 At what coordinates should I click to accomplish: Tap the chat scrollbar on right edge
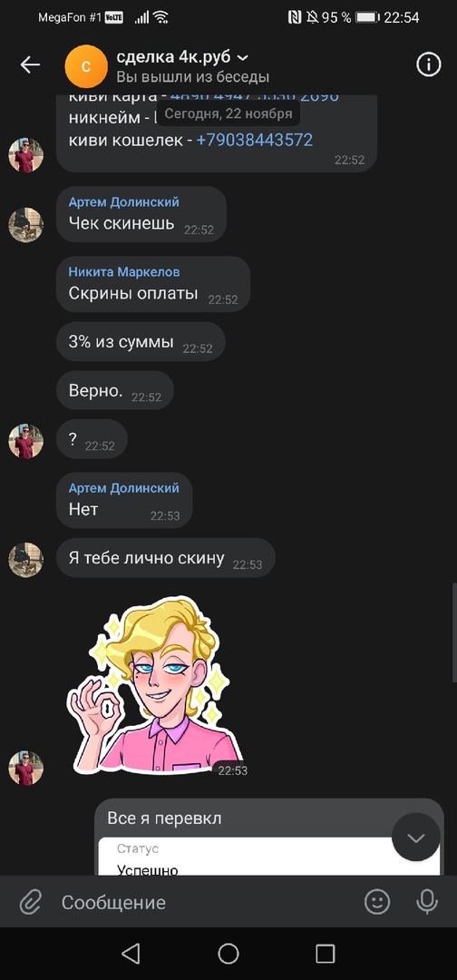click(454, 632)
